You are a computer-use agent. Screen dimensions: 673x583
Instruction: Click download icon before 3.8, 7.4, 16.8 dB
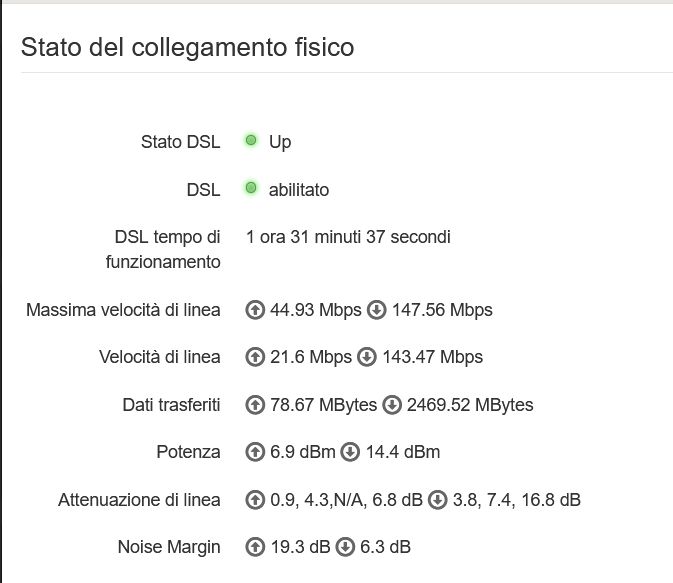(438, 499)
